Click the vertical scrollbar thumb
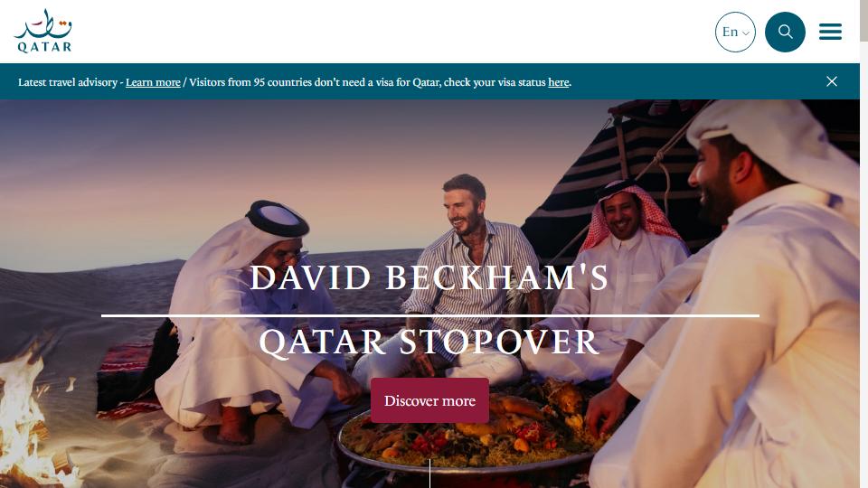 tap(863, 21)
